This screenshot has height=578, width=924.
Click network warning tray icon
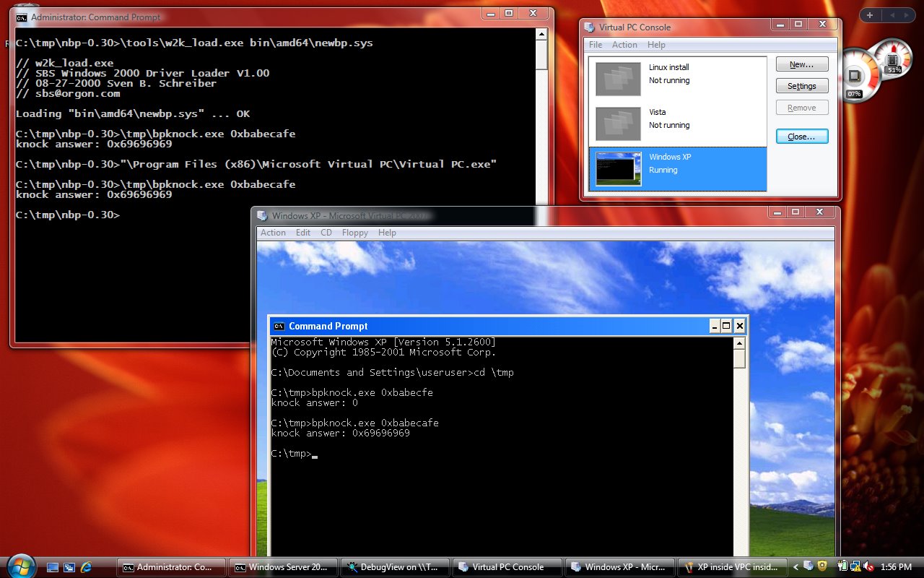(x=854, y=567)
